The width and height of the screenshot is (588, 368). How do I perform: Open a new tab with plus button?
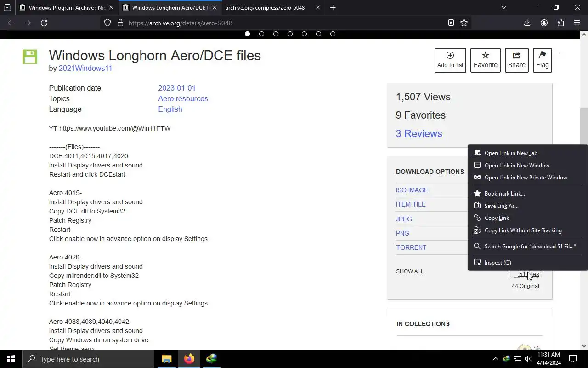point(333,7)
